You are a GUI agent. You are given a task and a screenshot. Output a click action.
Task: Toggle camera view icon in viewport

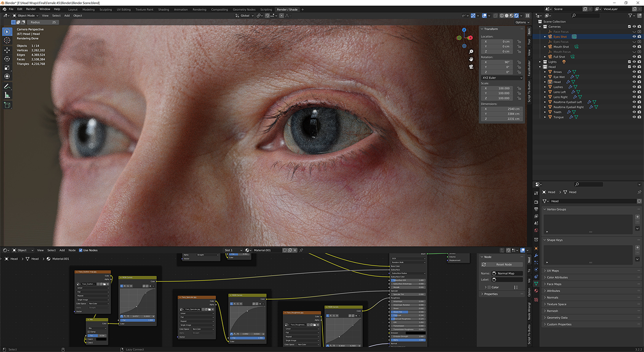(471, 67)
